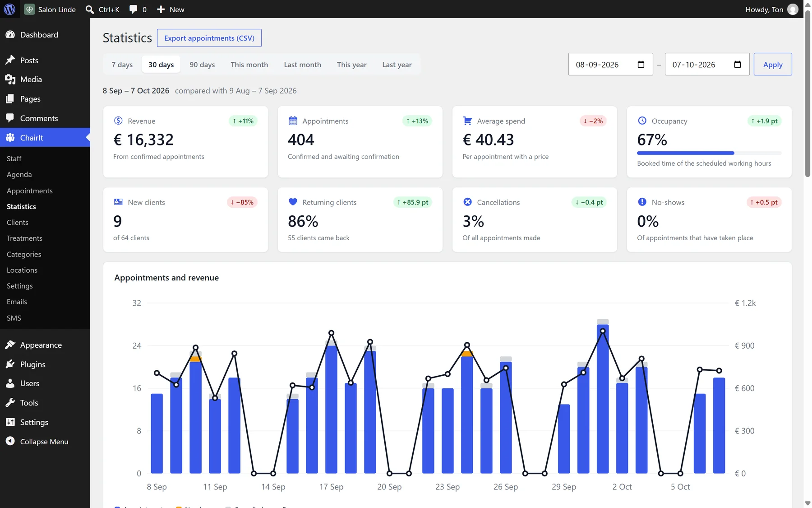This screenshot has height=508, width=812.
Task: Switch to the Last month range
Action: [303, 65]
